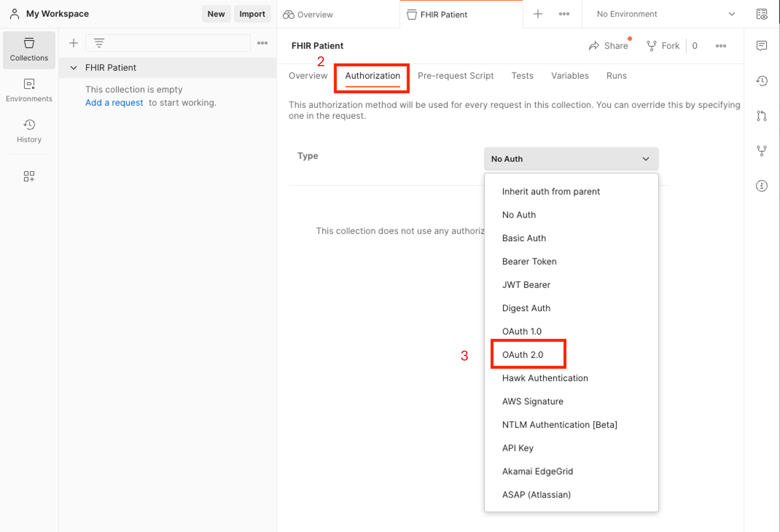
Task: Open the forks icon in right sidebar
Action: click(762, 151)
